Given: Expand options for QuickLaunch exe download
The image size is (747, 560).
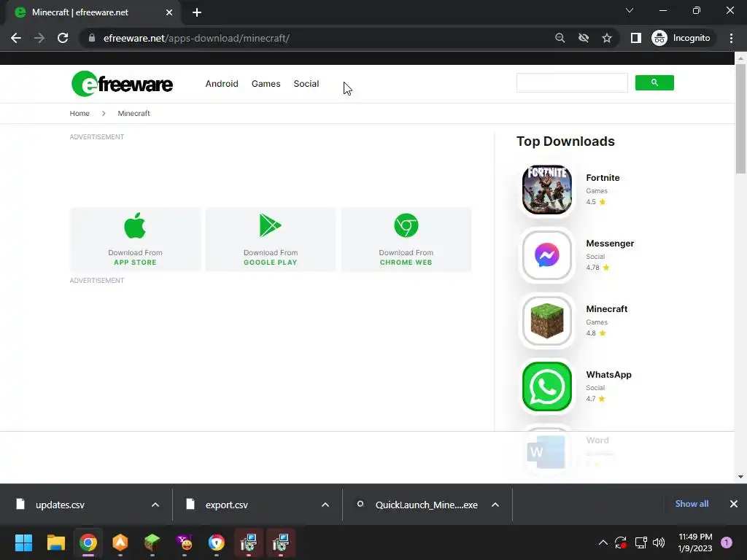Looking at the screenshot, I should click(x=495, y=505).
